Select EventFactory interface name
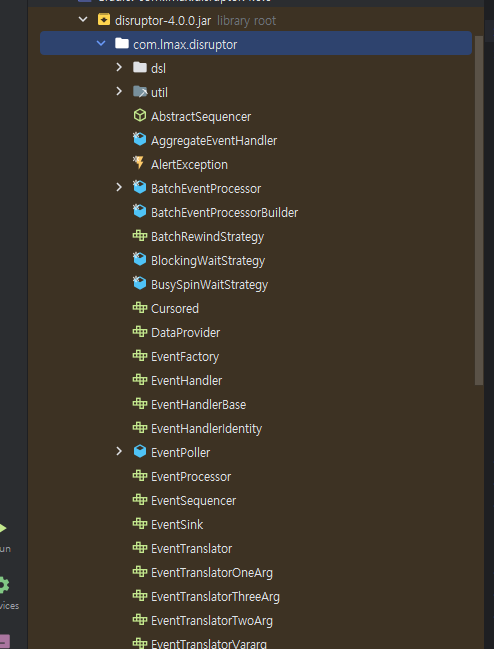This screenshot has width=494, height=649. click(x=185, y=357)
